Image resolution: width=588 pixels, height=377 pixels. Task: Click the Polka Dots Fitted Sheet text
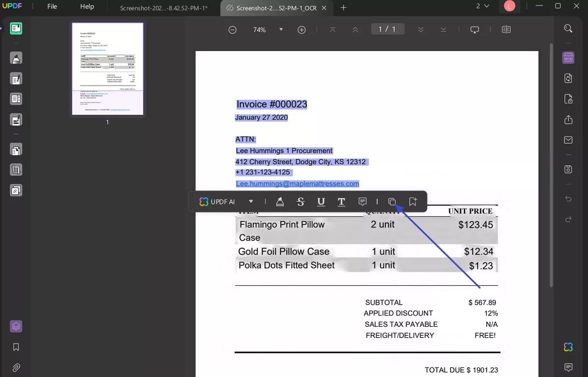[286, 265]
